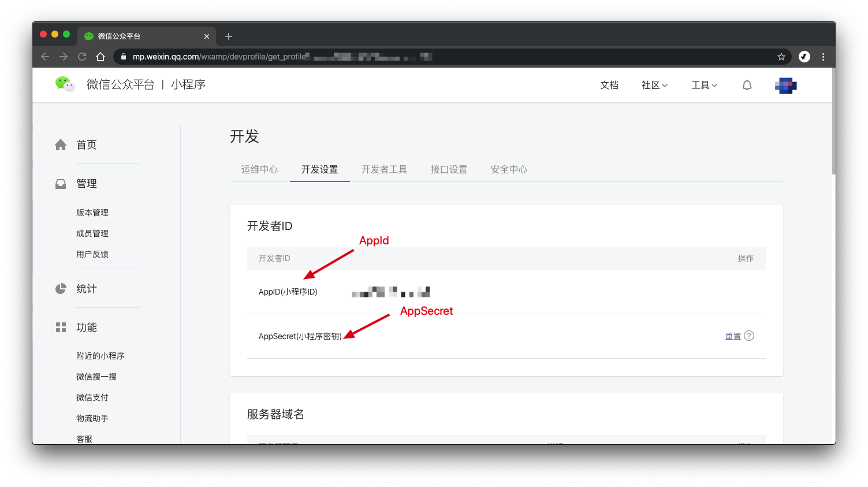Image resolution: width=868 pixels, height=487 pixels.
Task: Go to browser home page icon
Action: [100, 57]
